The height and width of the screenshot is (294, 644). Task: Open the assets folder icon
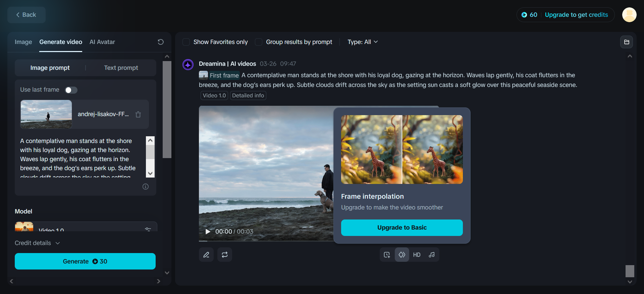[x=627, y=42]
